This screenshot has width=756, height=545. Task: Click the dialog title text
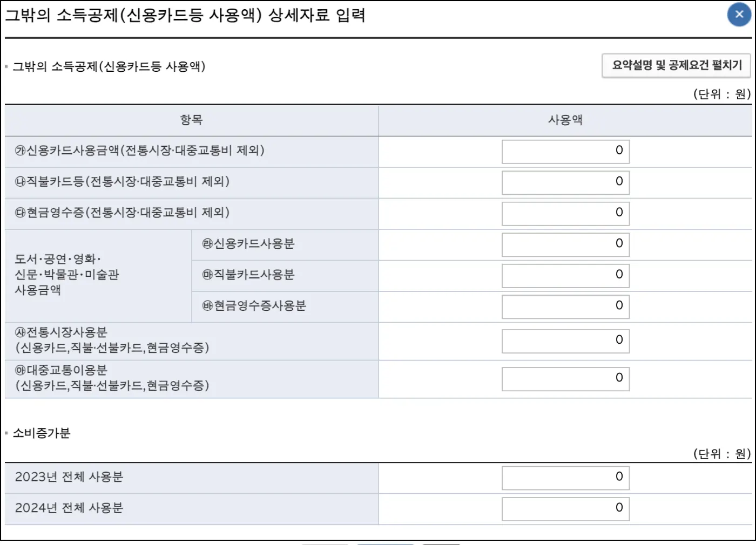(186, 16)
